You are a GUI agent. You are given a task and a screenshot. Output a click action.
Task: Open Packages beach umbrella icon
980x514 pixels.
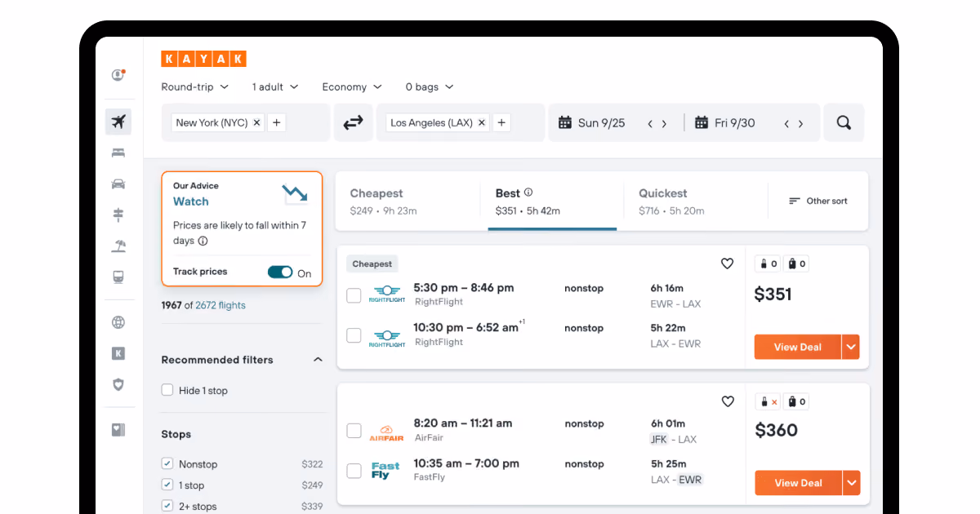tap(118, 246)
